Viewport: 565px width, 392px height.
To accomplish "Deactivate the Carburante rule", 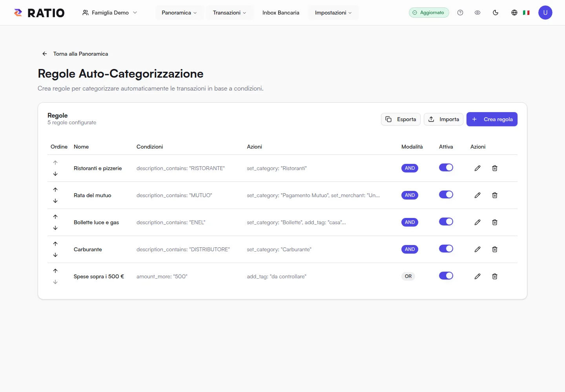I will pos(446,249).
